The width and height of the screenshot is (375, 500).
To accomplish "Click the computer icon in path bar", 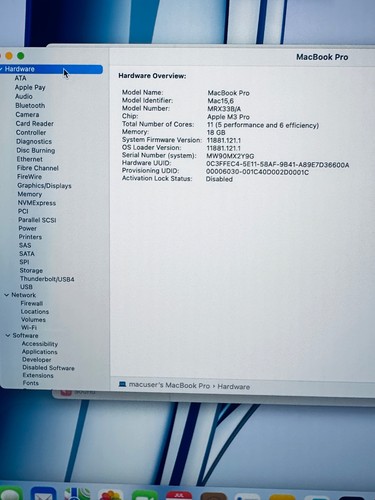I will click(122, 384).
